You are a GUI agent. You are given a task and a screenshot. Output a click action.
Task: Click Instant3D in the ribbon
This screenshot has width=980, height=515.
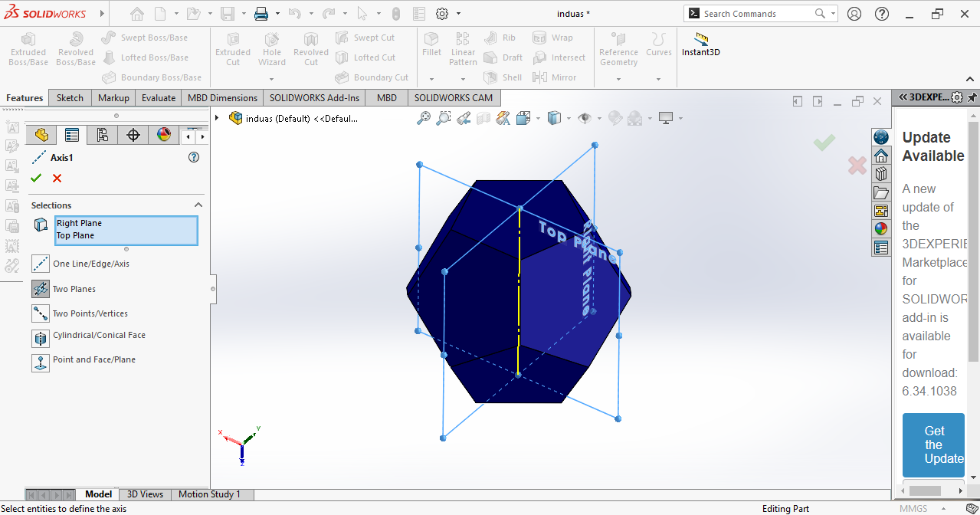pos(701,45)
